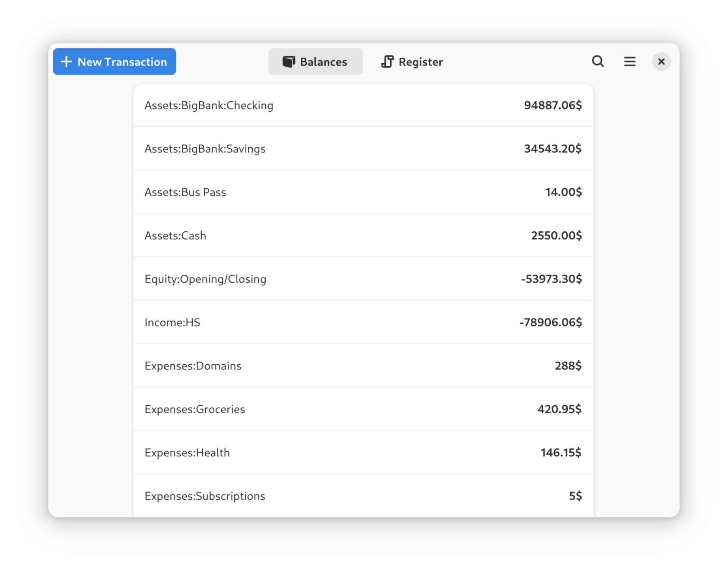Image resolution: width=728 pixels, height=570 pixels.
Task: Open the Expenses:Groceries account
Action: tap(363, 409)
